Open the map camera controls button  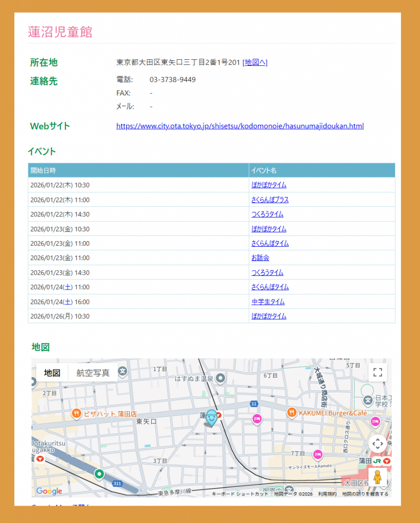378,444
